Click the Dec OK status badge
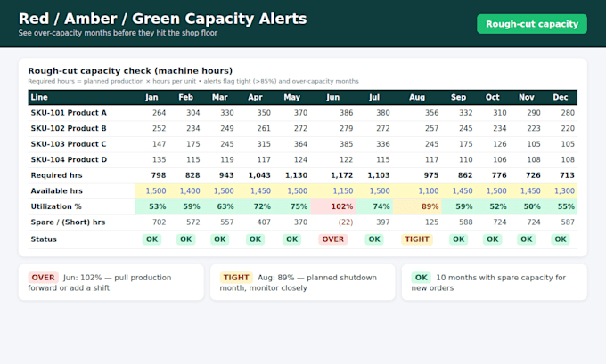Screen dimensions: 606x364 tap(561, 239)
